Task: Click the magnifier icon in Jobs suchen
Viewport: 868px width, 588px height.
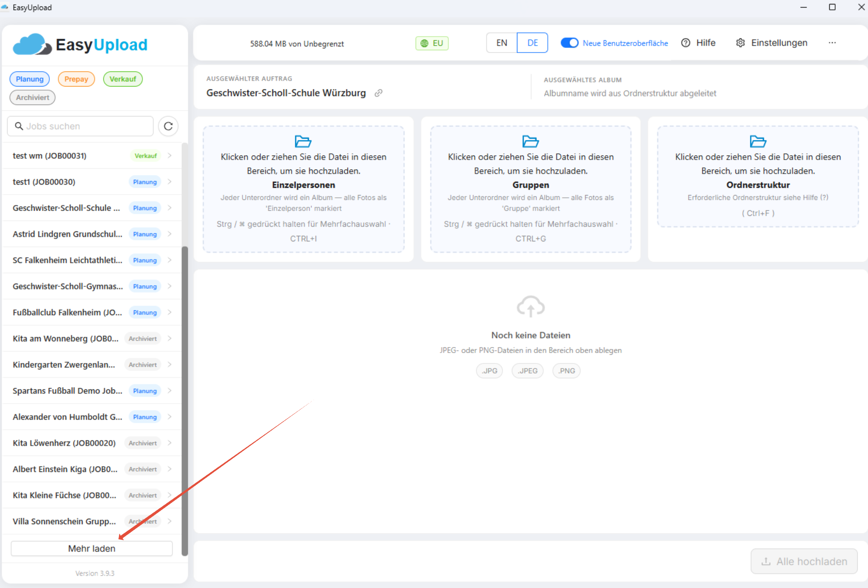Action: (x=19, y=126)
